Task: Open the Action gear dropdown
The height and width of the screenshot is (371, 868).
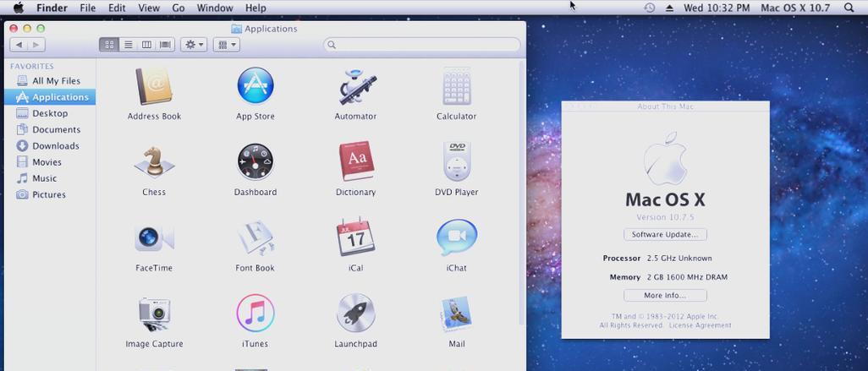Action: pos(194,45)
